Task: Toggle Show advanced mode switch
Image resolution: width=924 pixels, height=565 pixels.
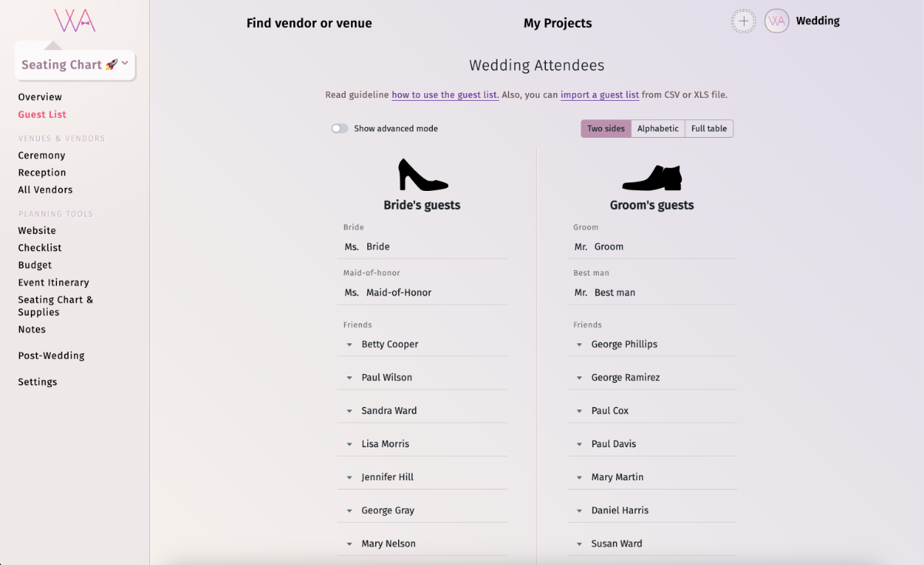Action: click(340, 129)
